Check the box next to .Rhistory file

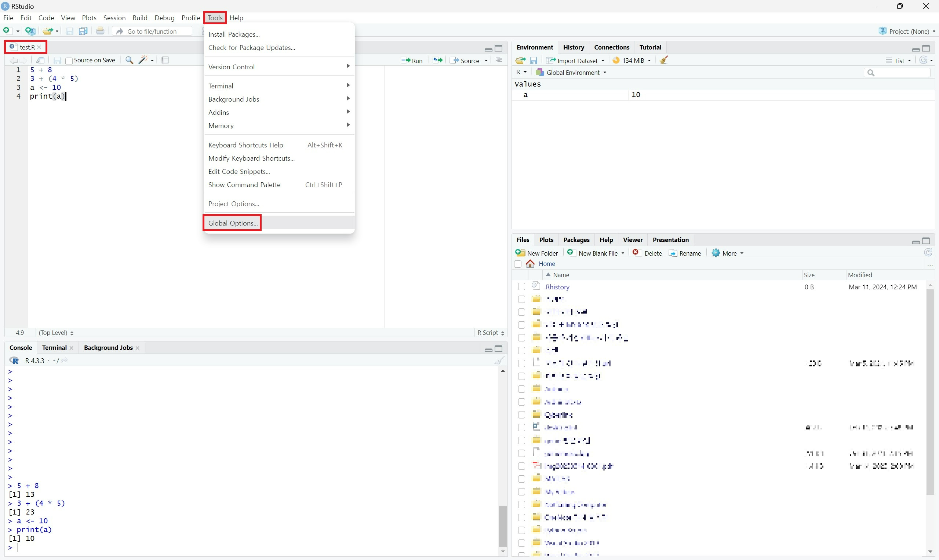521,287
